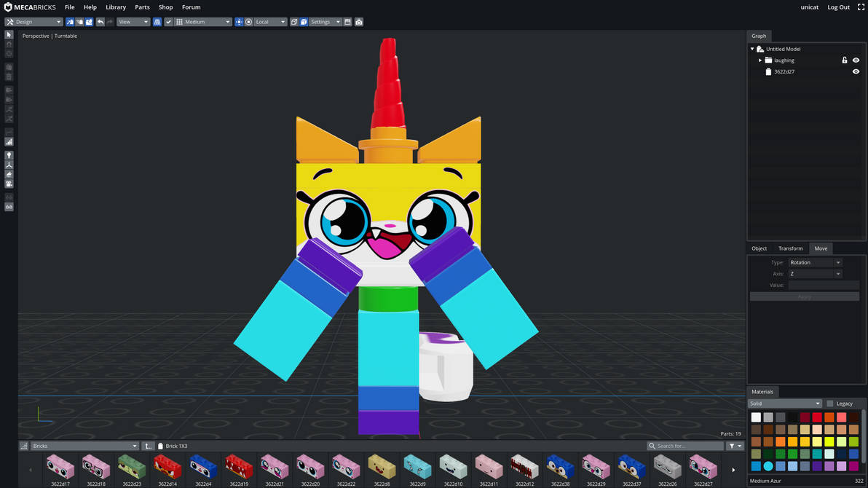Toggle visibility of 3622d27 part
Image resolution: width=868 pixels, height=488 pixels.
click(x=856, y=71)
